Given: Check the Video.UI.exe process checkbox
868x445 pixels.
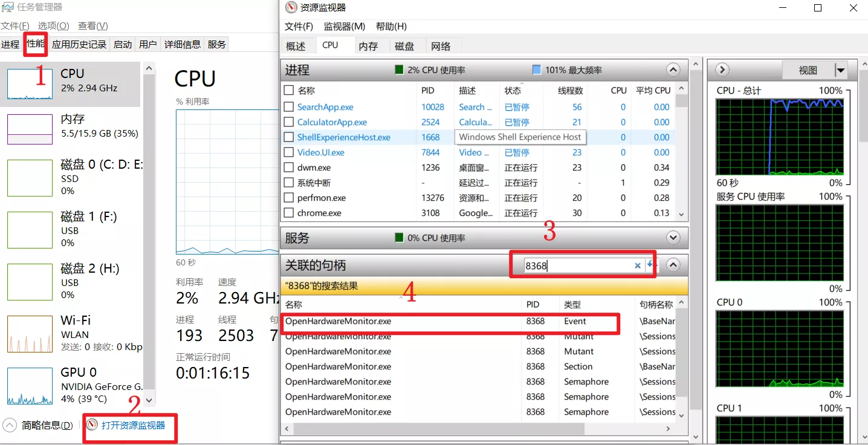Looking at the screenshot, I should click(x=288, y=152).
